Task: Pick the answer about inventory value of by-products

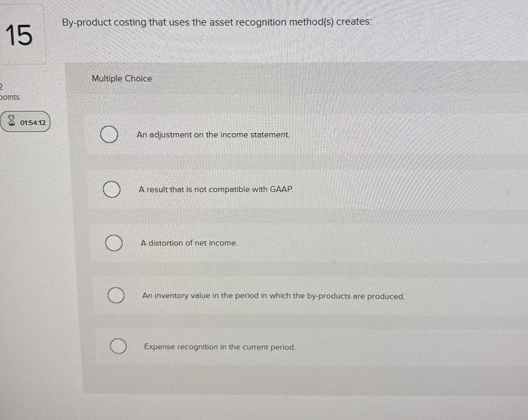Action: click(116, 295)
